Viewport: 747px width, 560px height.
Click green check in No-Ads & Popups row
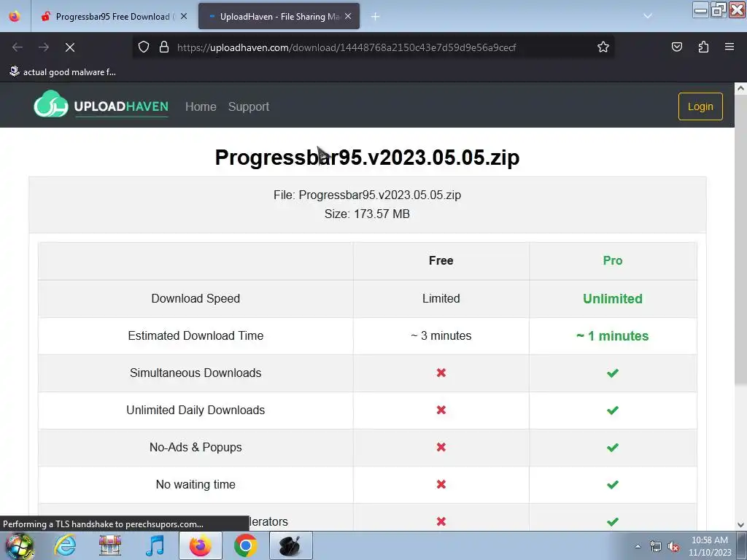pos(613,447)
